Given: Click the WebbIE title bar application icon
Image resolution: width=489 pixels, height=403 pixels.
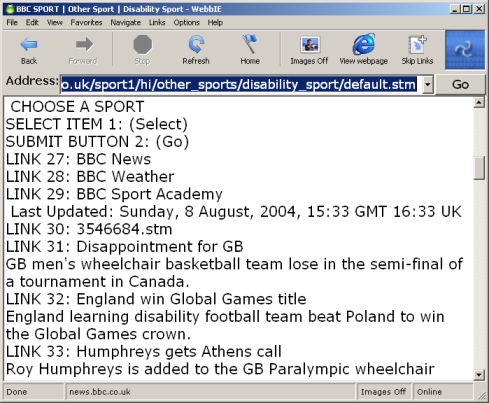Looking at the screenshot, I should pos(10,9).
